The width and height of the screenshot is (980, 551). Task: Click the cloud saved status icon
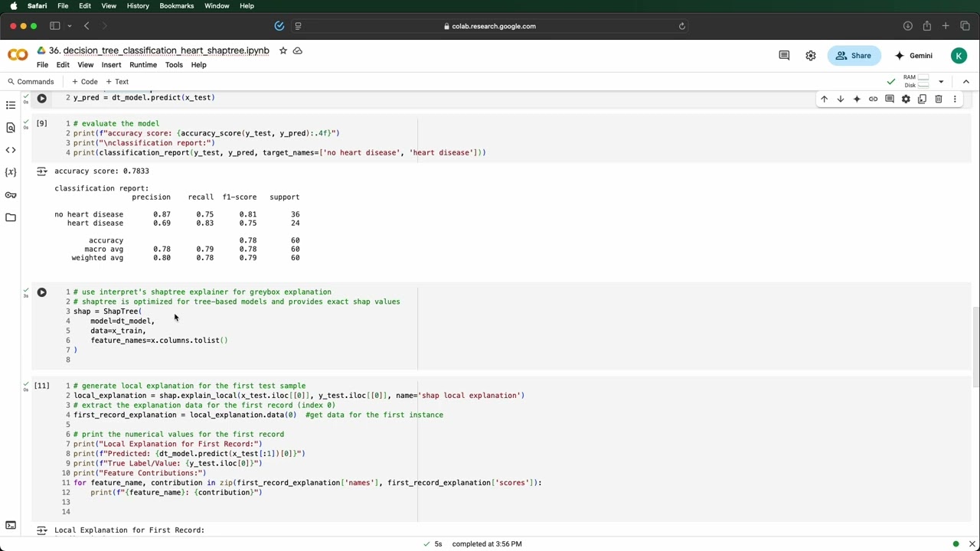(298, 51)
